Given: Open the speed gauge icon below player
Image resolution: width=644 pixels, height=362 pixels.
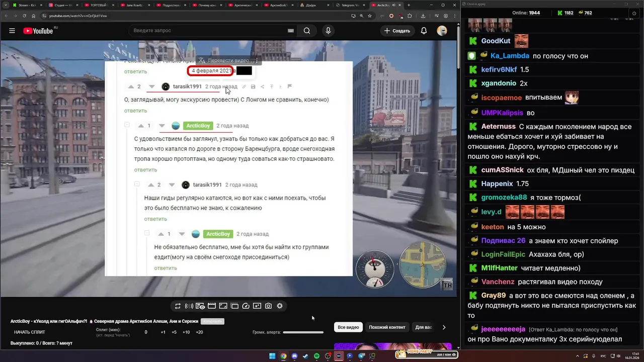Looking at the screenshot, I should pyautogui.click(x=246, y=306).
